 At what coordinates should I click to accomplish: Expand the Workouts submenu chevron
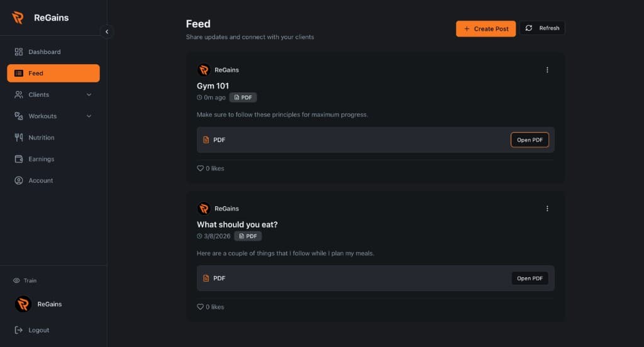click(x=89, y=116)
